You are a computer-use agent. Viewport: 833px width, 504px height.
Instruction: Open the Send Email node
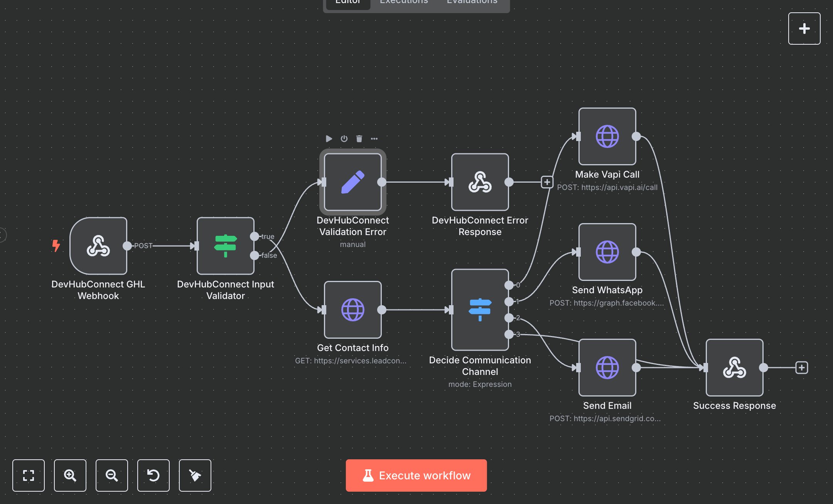tap(607, 367)
